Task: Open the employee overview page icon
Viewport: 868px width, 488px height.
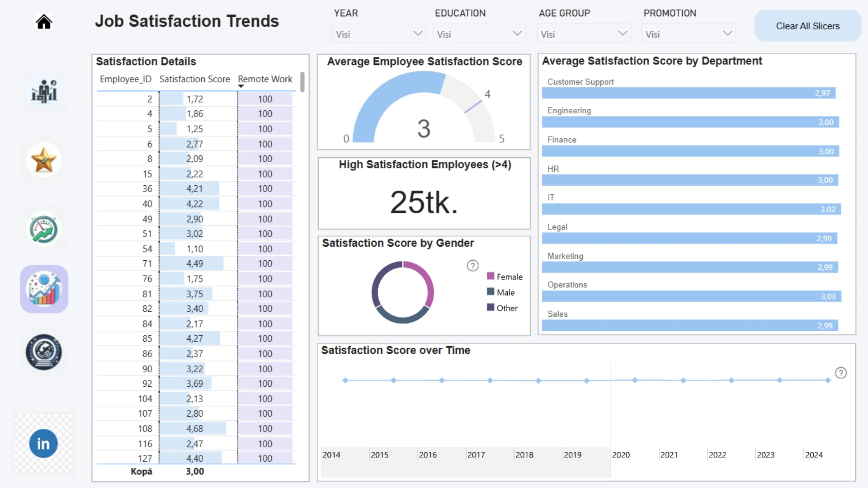Action: [44, 91]
